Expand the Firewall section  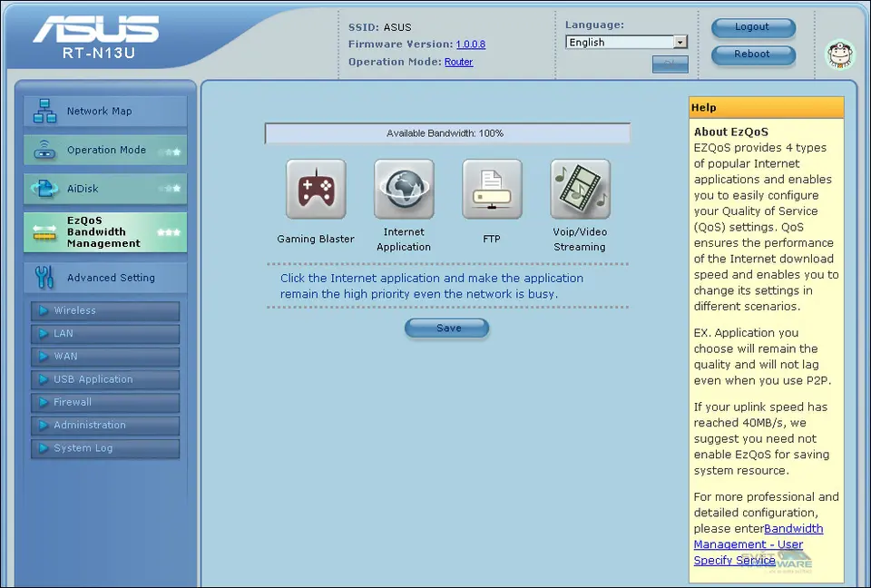(105, 402)
